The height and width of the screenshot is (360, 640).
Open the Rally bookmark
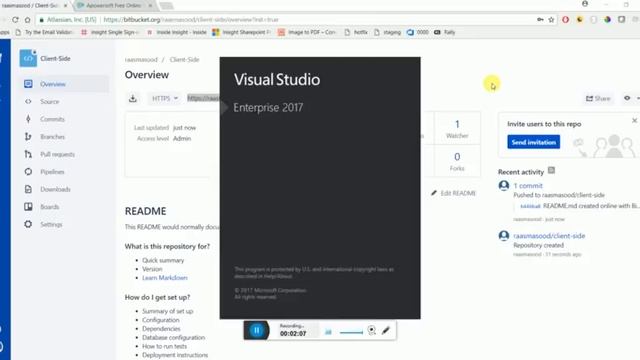tap(444, 32)
